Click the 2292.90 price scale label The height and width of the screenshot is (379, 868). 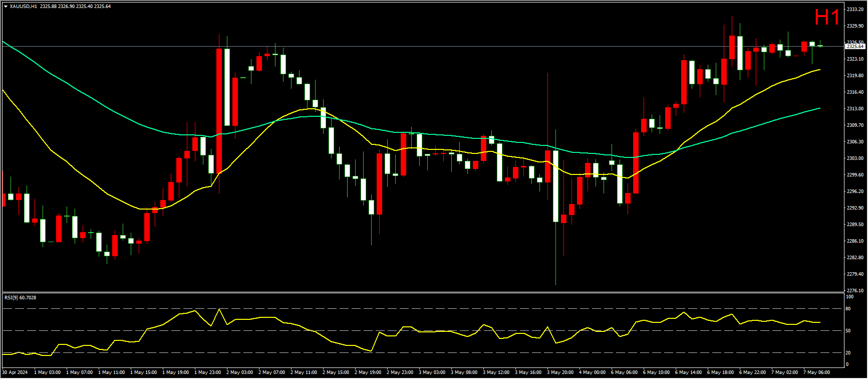pos(855,208)
